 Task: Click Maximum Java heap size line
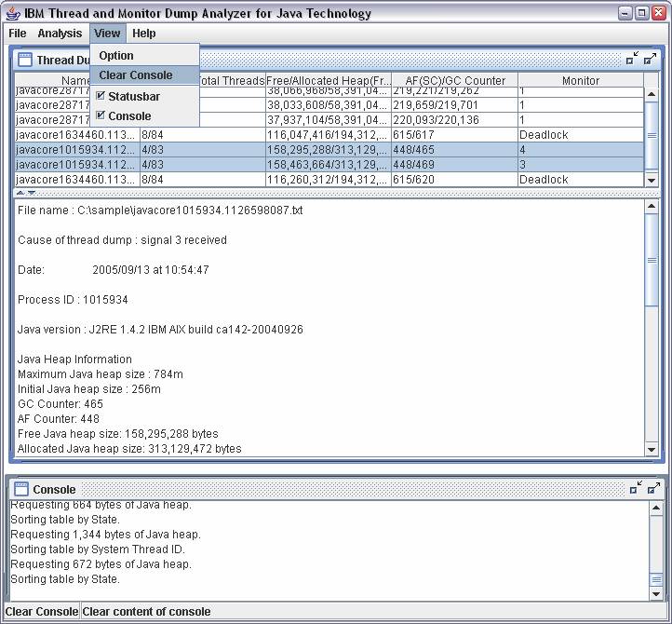coord(101,374)
